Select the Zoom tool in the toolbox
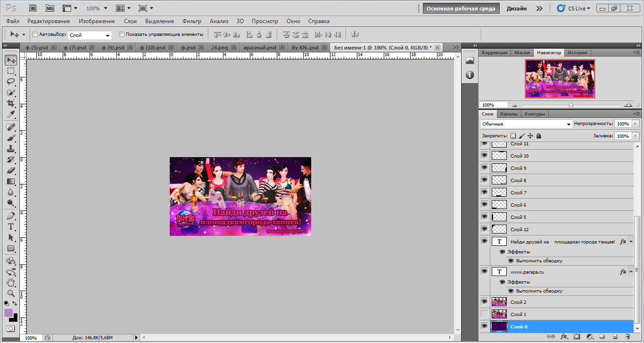The width and height of the screenshot is (644, 343). 11,293
